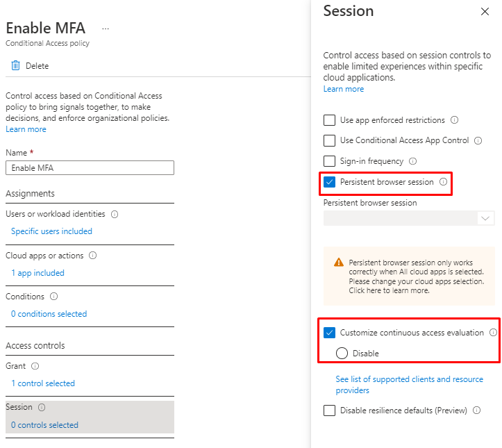Click info icon beside Customize continuous access evaluation
Viewport: 502px width, 448px height.
click(x=493, y=333)
